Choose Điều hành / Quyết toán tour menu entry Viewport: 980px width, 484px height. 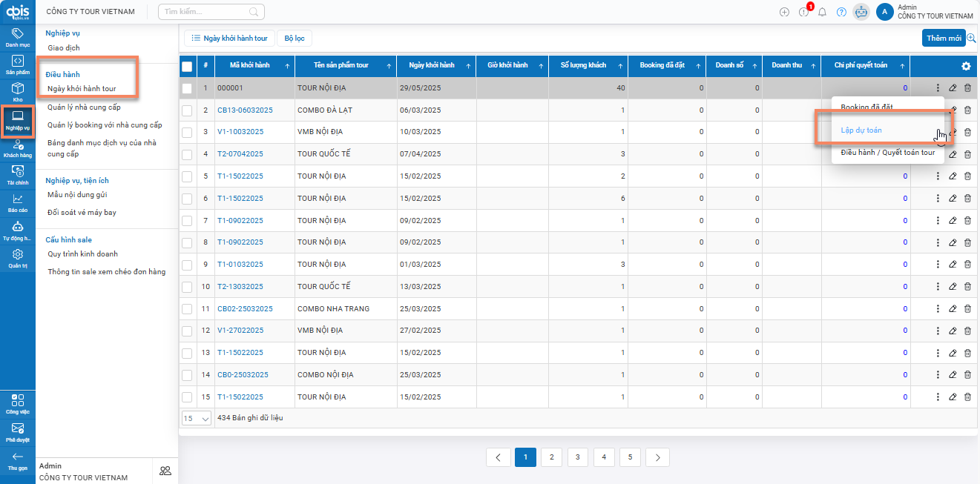click(887, 153)
